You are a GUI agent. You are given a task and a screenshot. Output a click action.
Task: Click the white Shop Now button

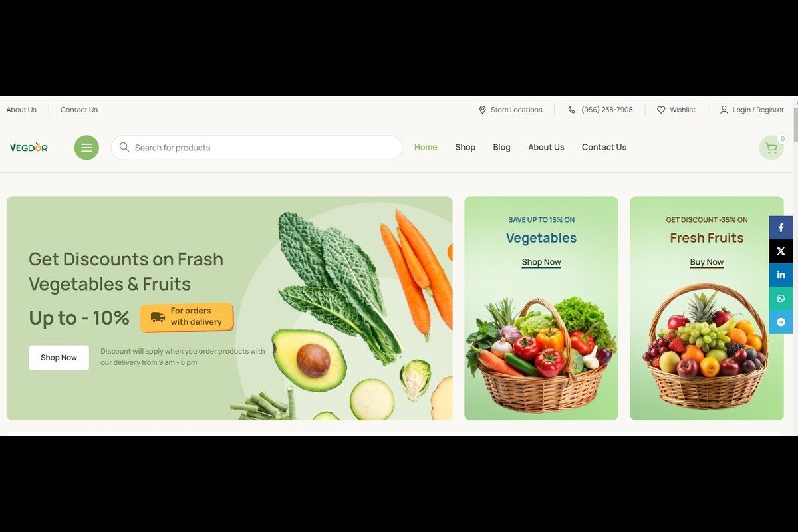pyautogui.click(x=59, y=358)
